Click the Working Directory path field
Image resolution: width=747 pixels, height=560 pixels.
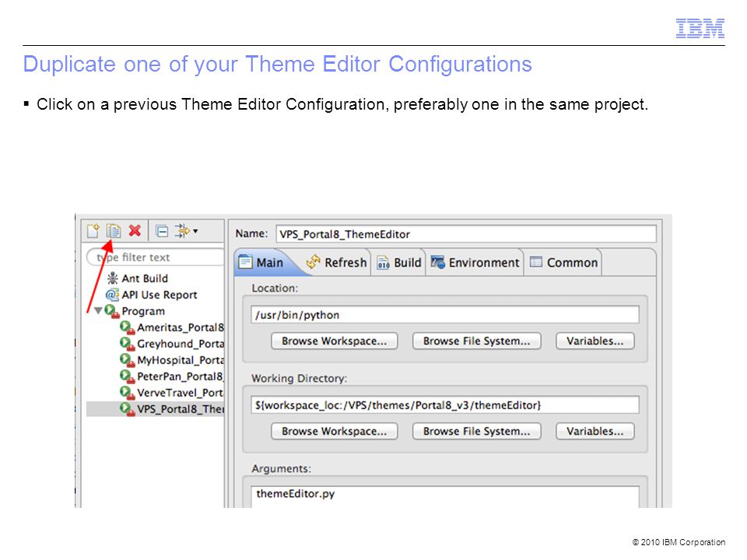tap(445, 405)
